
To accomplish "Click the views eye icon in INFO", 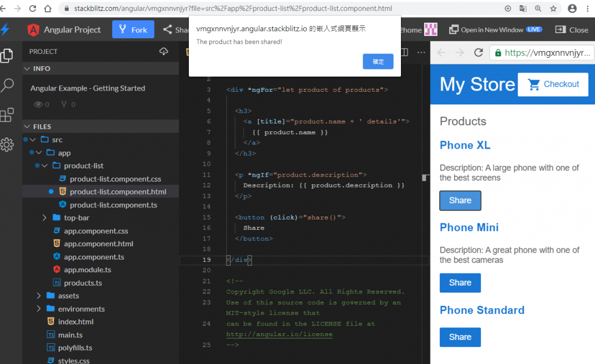I will click(x=38, y=104).
